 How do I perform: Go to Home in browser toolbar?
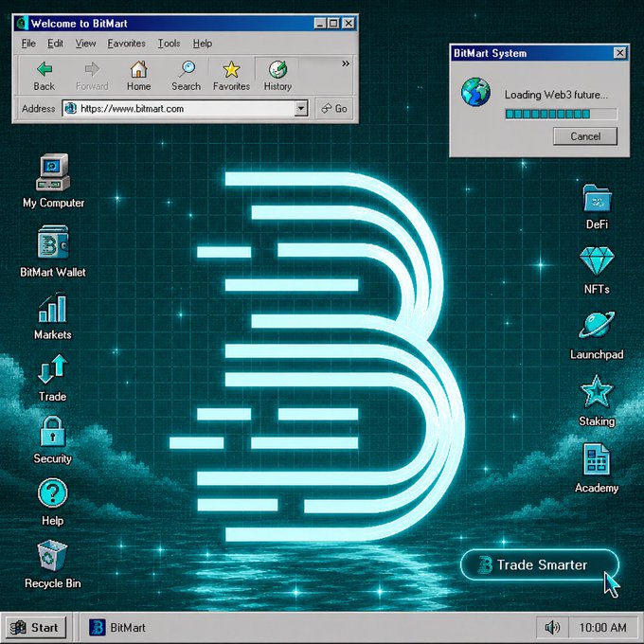(139, 76)
